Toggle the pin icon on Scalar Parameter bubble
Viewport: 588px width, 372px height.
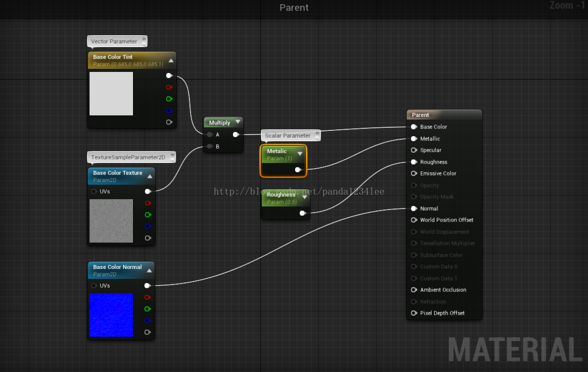pyautogui.click(x=317, y=133)
